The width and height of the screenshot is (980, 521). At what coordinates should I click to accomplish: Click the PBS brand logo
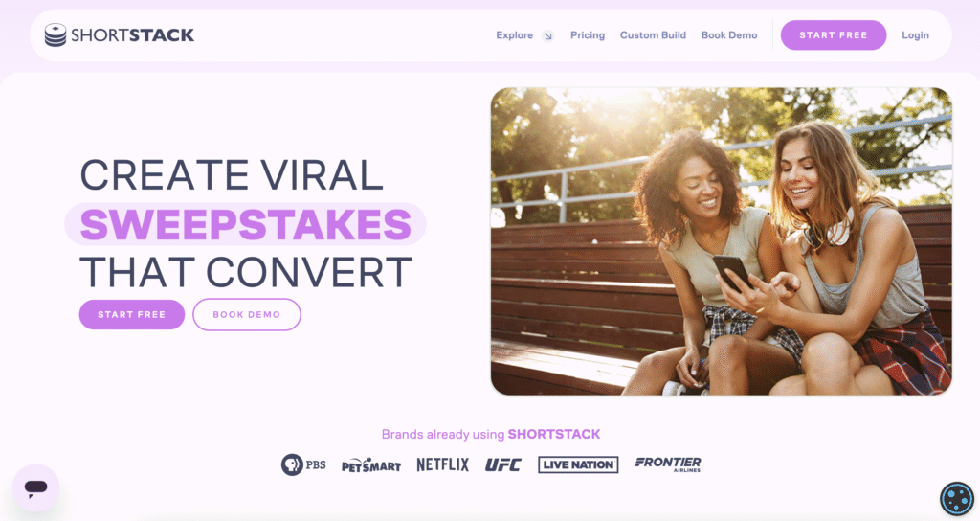tap(303, 464)
